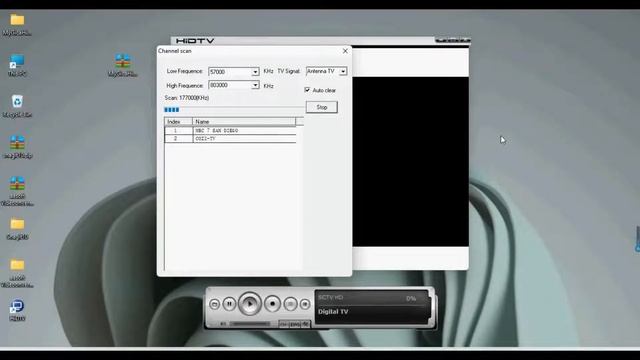Select the monitor shortcut icon at bottom-left
This screenshot has height=360, width=640.
click(17, 310)
